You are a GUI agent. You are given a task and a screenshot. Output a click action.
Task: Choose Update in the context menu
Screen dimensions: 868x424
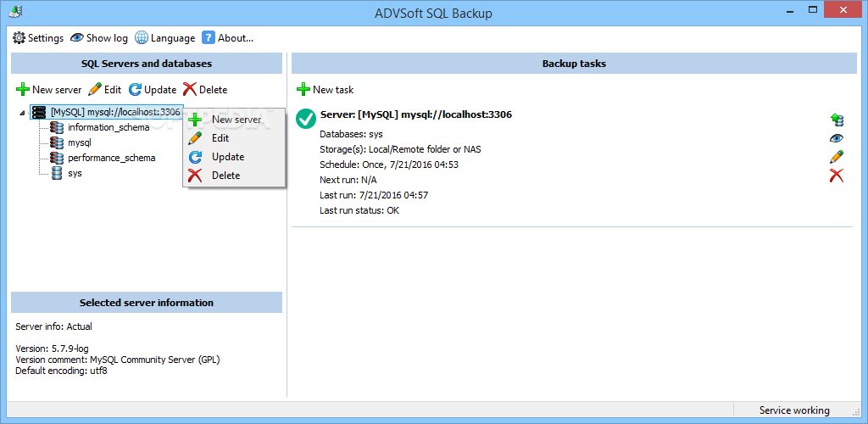(234, 157)
